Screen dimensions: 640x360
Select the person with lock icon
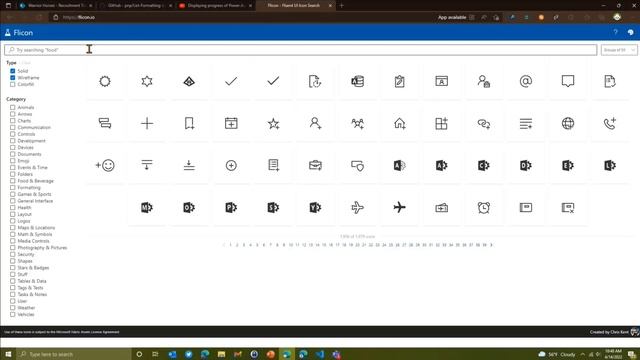pos(484,81)
